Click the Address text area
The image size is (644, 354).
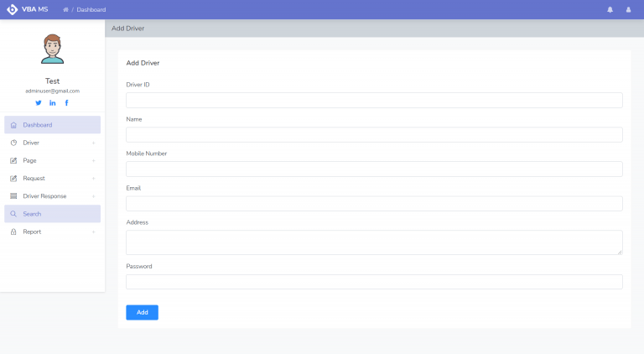374,242
